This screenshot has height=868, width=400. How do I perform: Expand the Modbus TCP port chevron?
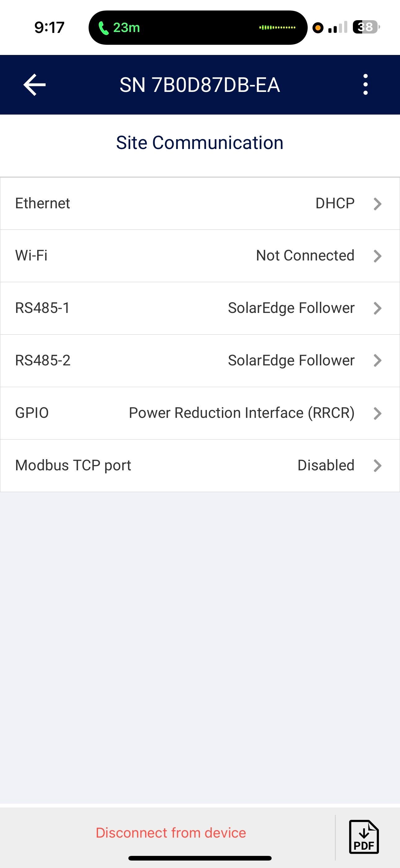(x=377, y=466)
